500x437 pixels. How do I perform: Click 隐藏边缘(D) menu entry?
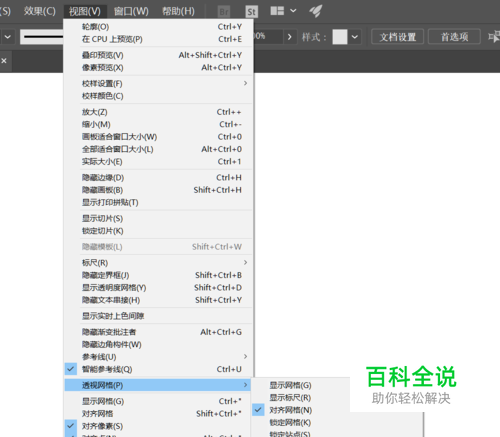(158, 178)
